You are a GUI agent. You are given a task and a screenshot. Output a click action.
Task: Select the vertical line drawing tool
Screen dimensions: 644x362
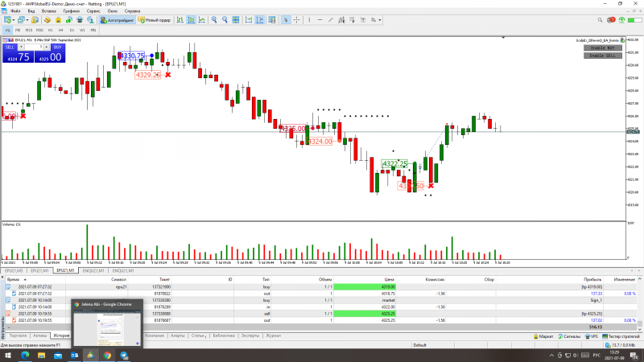pyautogui.click(x=309, y=19)
